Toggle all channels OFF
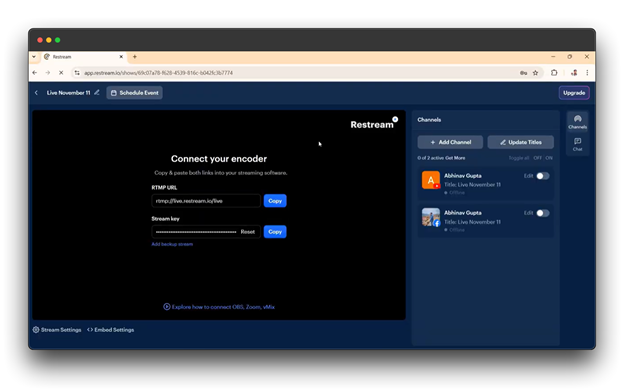 coord(538,158)
